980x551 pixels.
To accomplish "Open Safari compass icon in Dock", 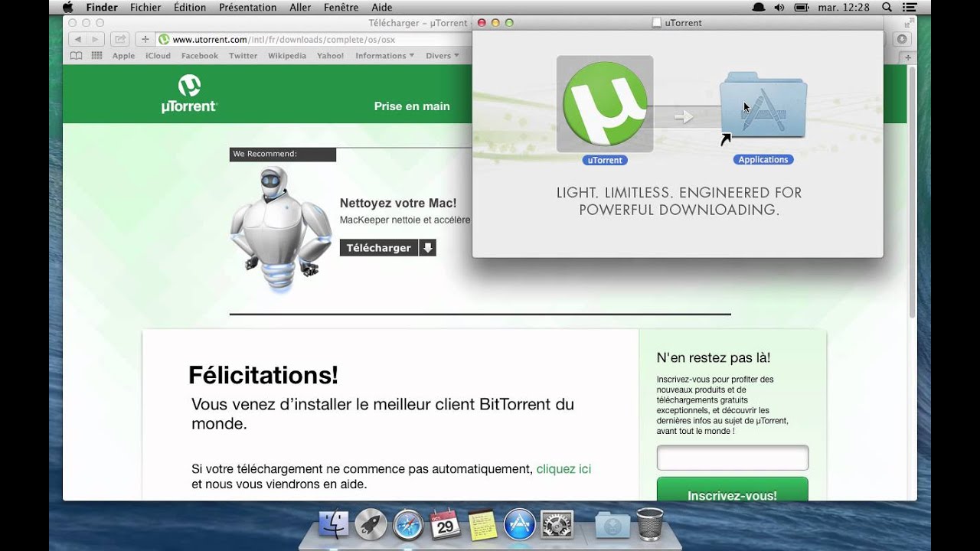I will click(x=408, y=524).
